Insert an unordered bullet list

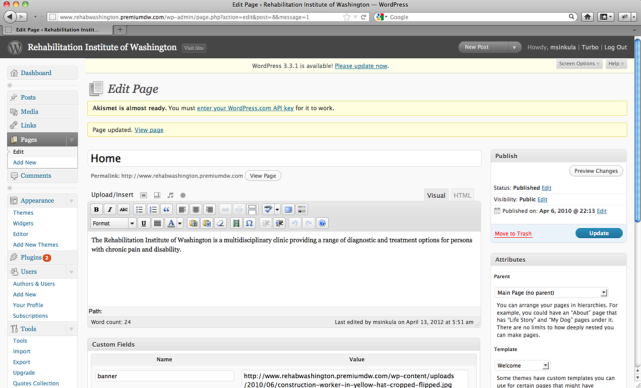139,209
